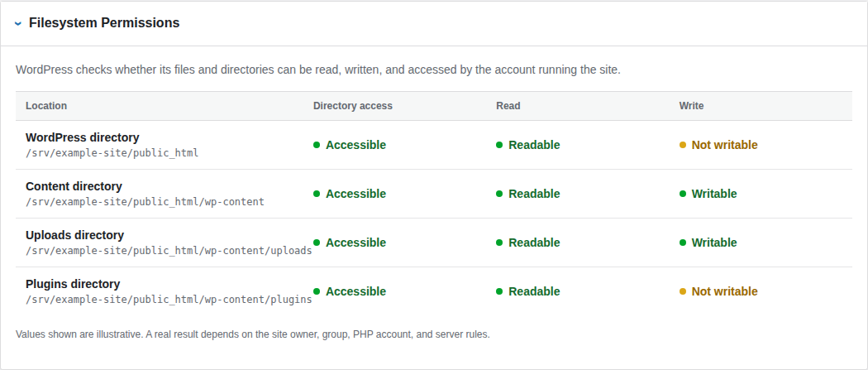
Task: Click the WordPress directory row title
Action: (83, 137)
